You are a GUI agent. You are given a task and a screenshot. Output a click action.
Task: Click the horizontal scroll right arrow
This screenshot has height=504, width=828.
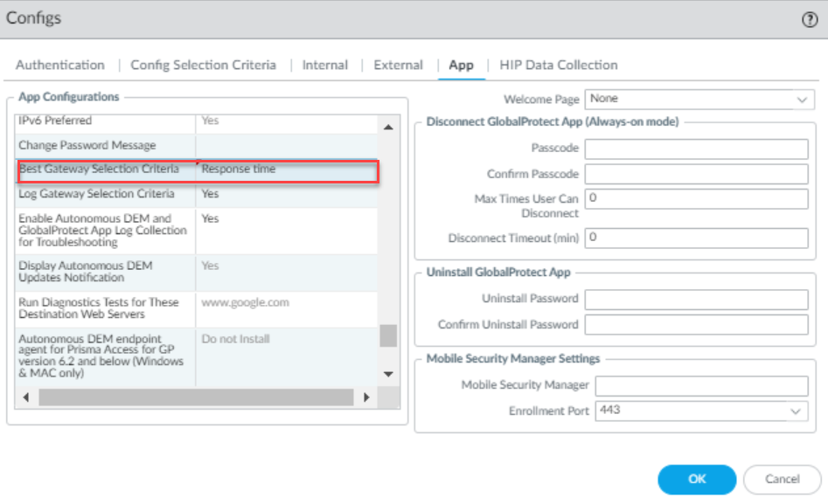366,397
